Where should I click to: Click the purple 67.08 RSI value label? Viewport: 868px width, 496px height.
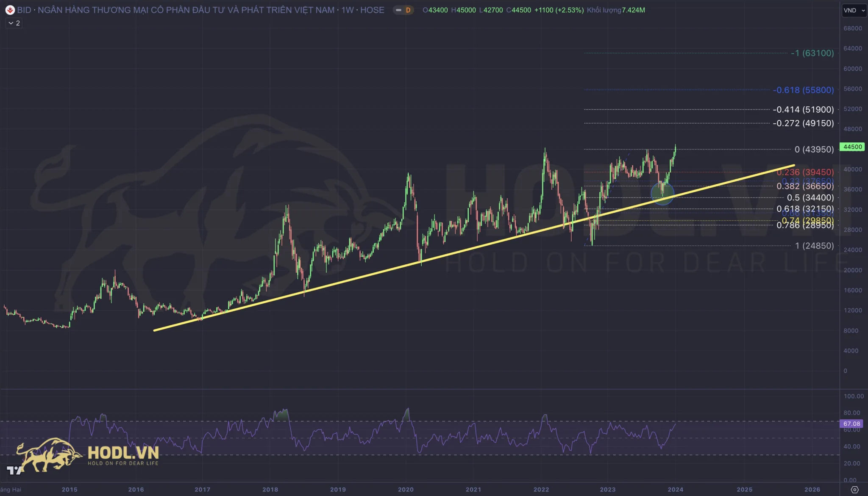[851, 424]
